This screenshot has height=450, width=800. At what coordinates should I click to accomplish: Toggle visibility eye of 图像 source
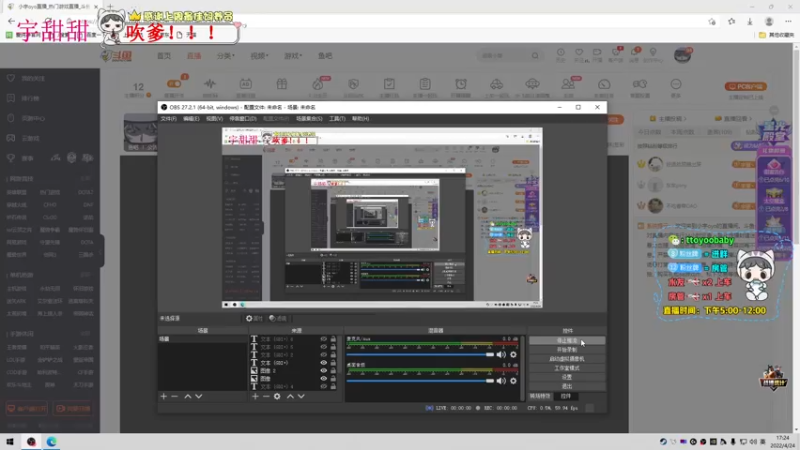click(x=323, y=379)
